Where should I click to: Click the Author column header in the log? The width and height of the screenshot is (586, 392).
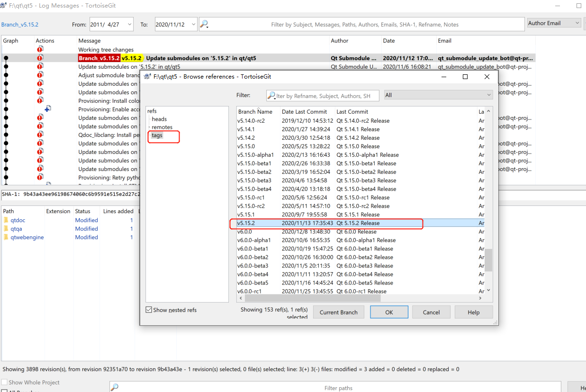(355, 41)
